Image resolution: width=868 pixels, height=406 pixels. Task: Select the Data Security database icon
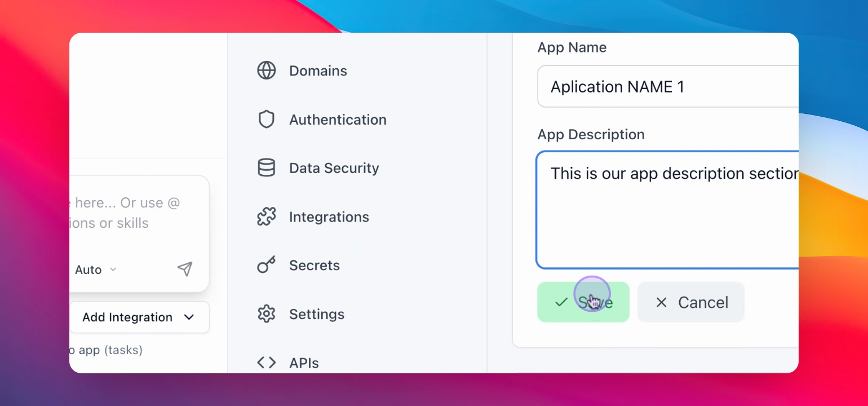click(x=266, y=168)
